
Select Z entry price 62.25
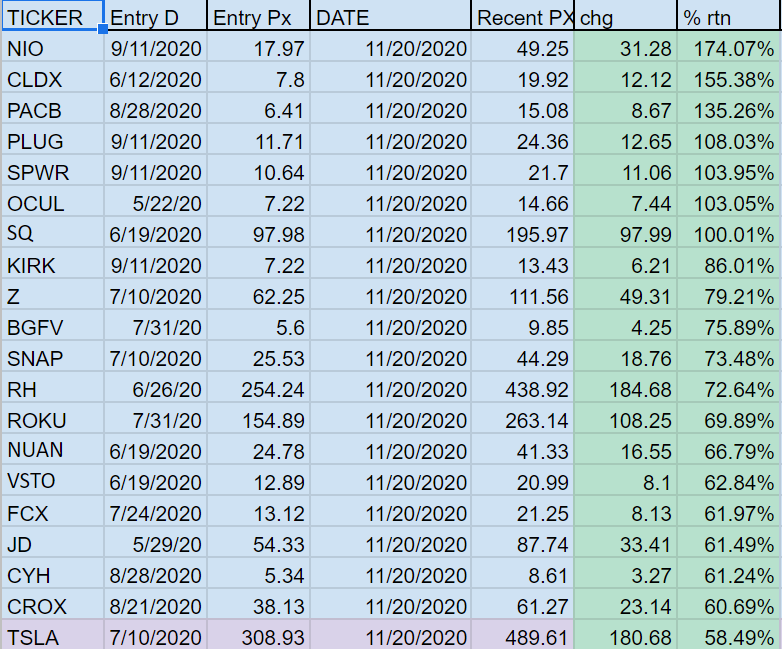click(x=258, y=294)
